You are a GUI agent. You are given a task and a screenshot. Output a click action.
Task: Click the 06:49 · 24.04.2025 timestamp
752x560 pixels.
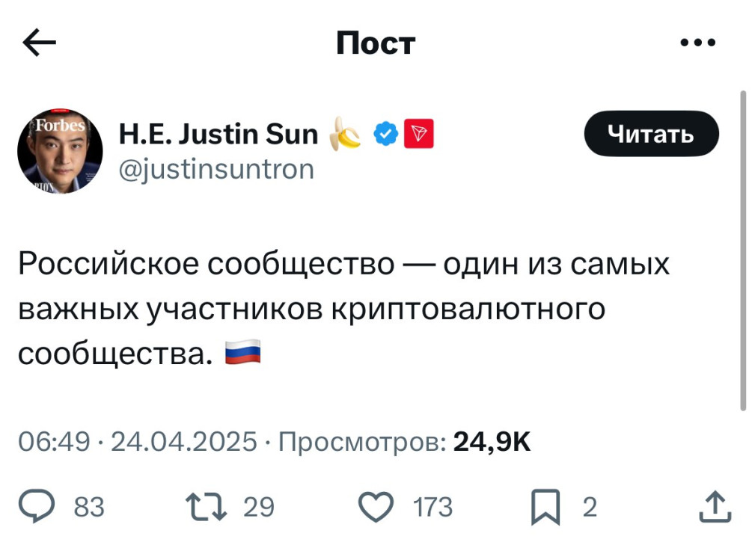click(138, 443)
